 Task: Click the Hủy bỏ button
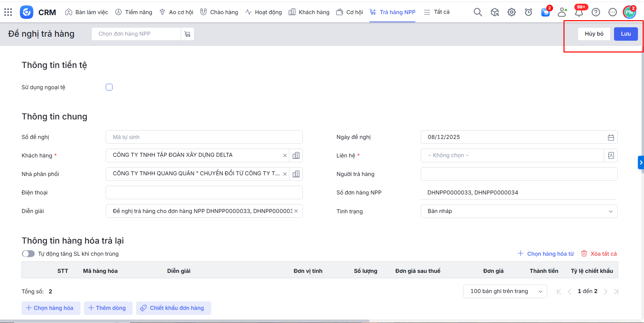[x=594, y=34]
